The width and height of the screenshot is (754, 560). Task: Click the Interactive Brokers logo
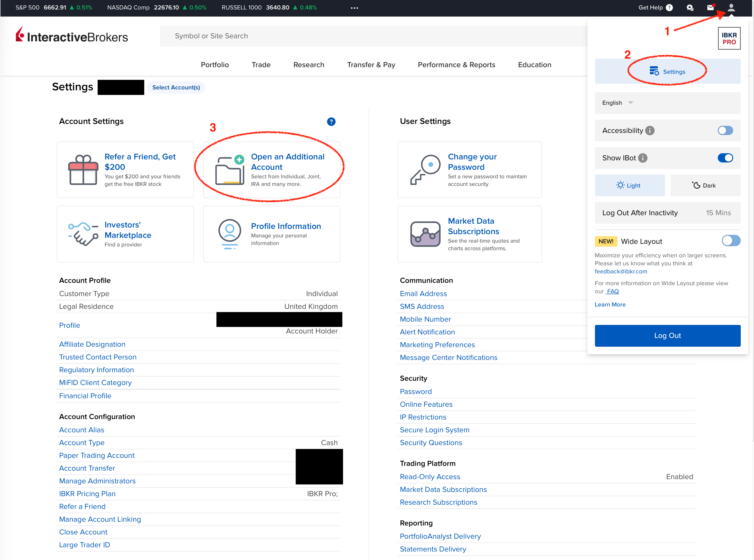click(71, 36)
